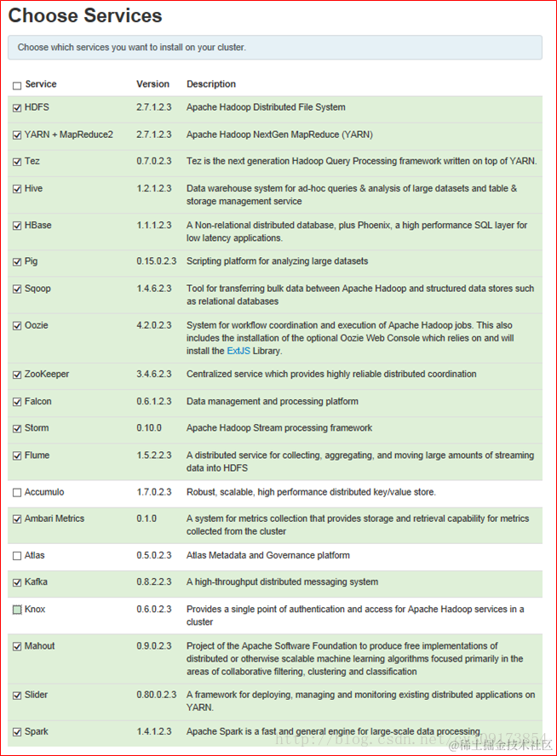The height and width of the screenshot is (756, 557).
Task: Click the Choose Services page heading
Action: (x=85, y=15)
